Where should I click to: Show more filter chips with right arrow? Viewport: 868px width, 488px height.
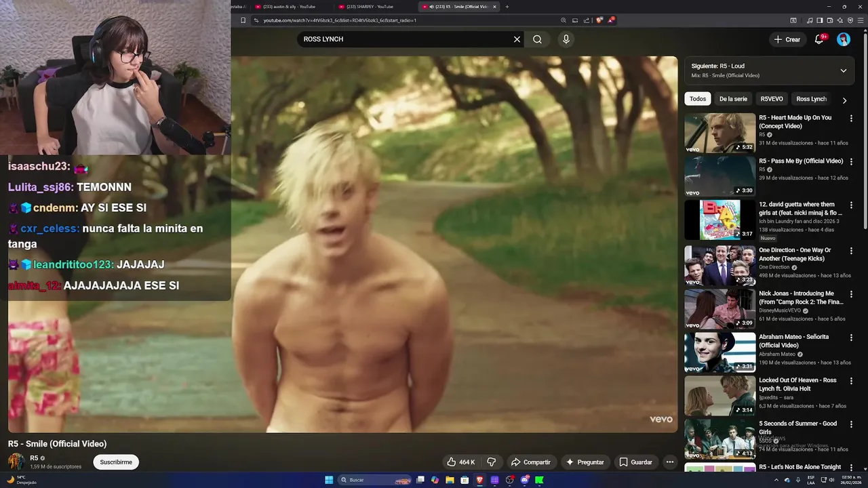(x=844, y=100)
